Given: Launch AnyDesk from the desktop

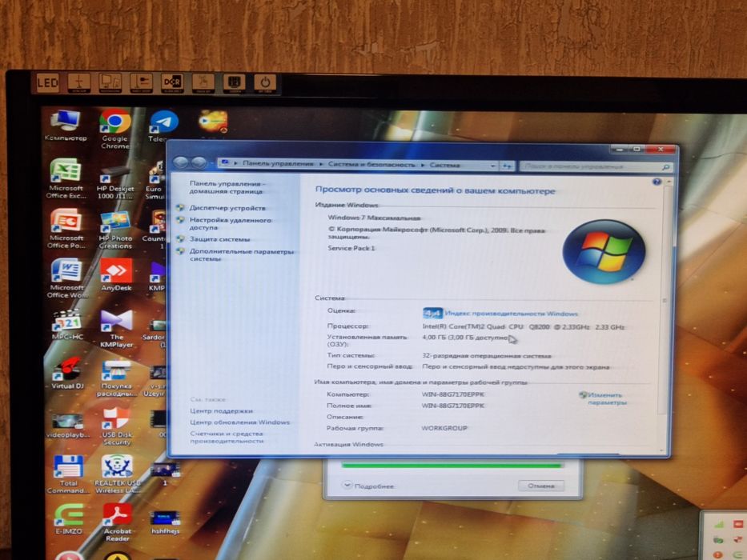Looking at the screenshot, I should pos(116,275).
